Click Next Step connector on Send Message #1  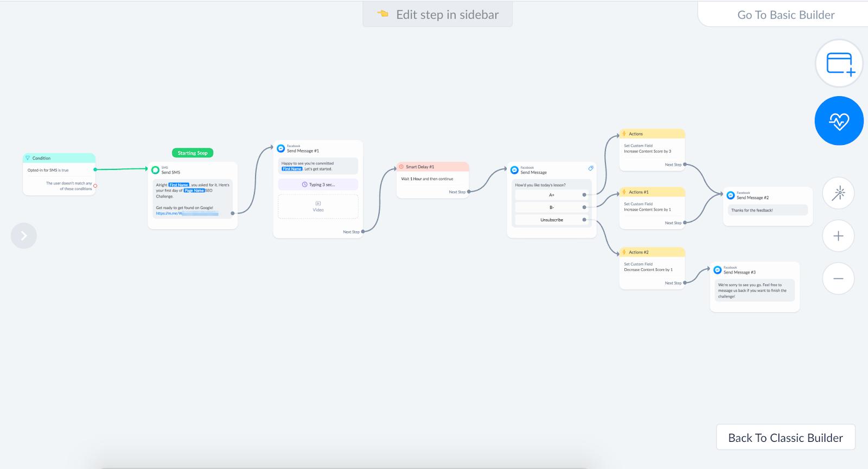(x=363, y=232)
